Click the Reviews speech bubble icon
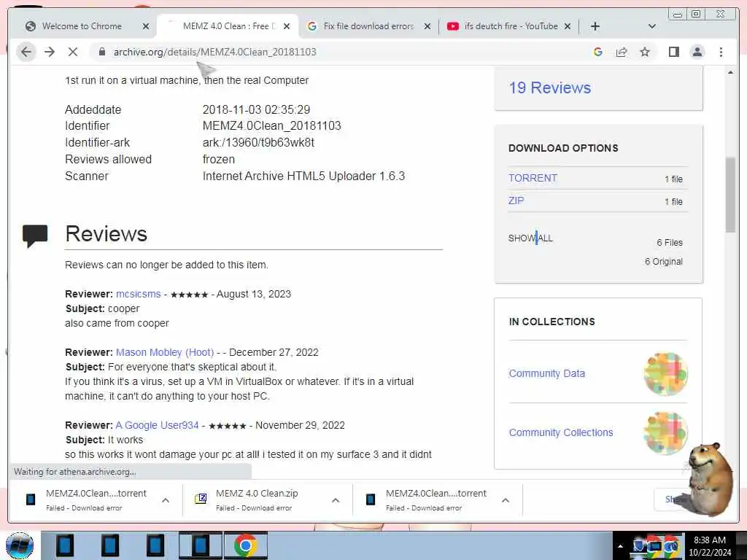This screenshot has width=747, height=560. pyautogui.click(x=35, y=236)
